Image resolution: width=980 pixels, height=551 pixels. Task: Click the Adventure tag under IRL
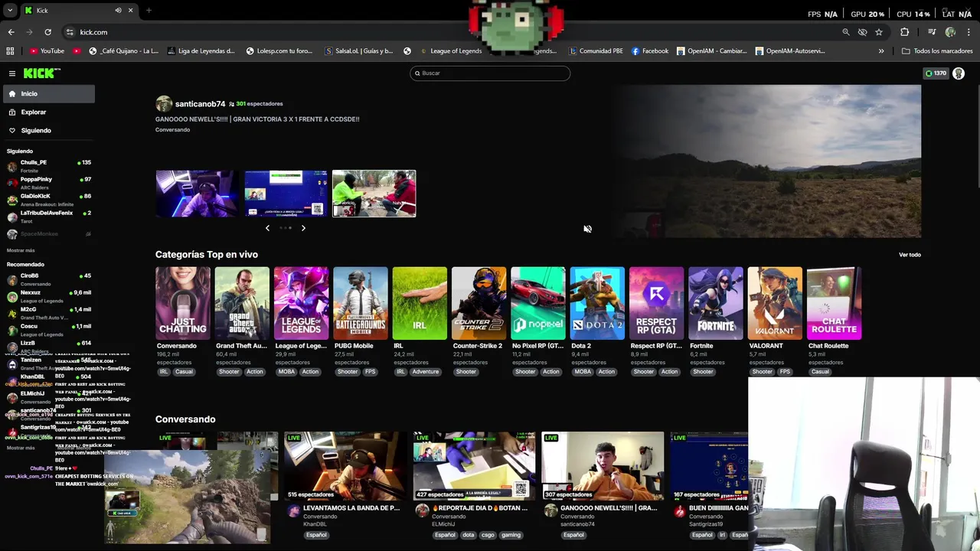tap(426, 372)
